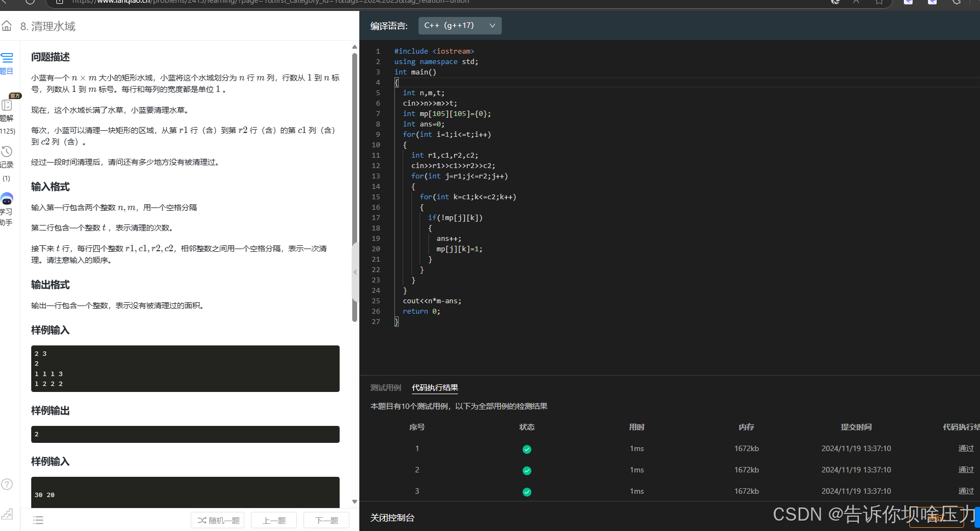Click the 通过 result in row 2
The height and width of the screenshot is (531, 980).
(x=966, y=470)
